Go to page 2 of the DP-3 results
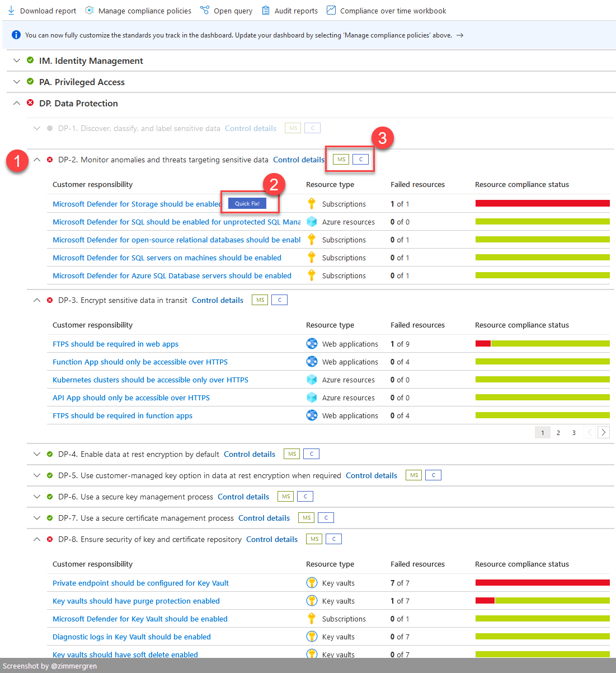Screen dimensions: 616x673 [x=558, y=432]
